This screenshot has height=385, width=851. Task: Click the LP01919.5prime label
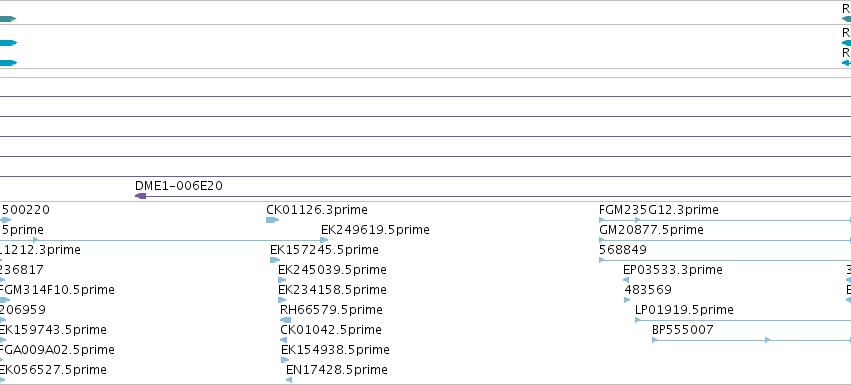[684, 310]
